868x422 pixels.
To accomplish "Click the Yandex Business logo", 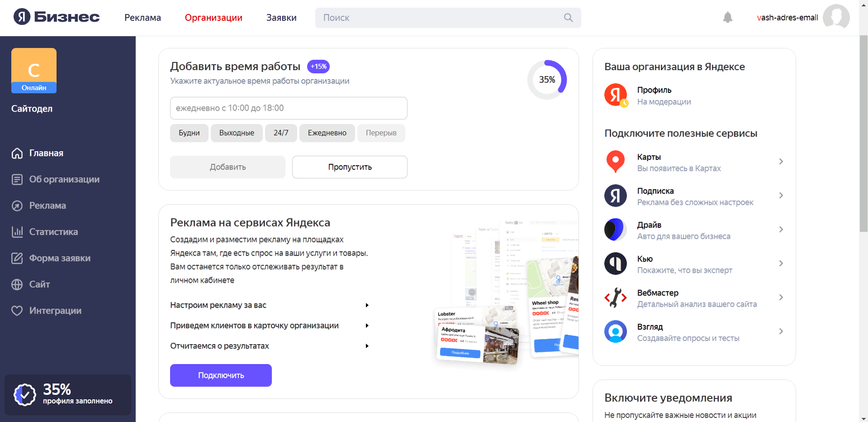I will pos(57,17).
